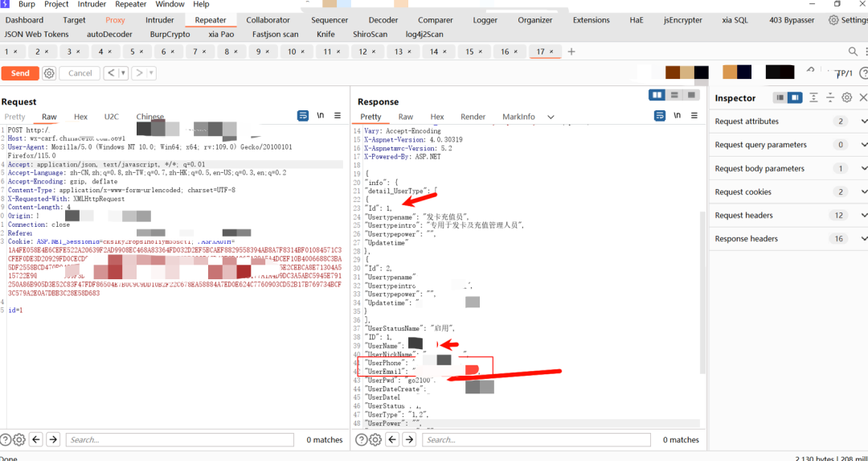Select side-by-side request/response layout
This screenshot has height=461, width=868.
click(x=657, y=95)
